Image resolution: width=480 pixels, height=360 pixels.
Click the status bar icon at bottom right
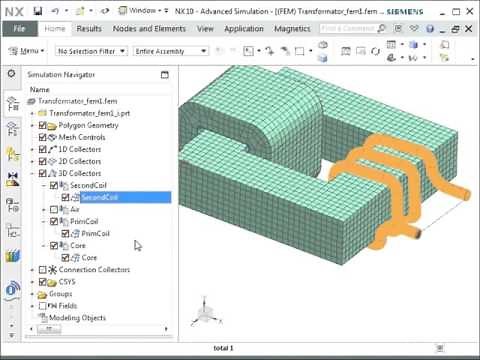point(440,348)
